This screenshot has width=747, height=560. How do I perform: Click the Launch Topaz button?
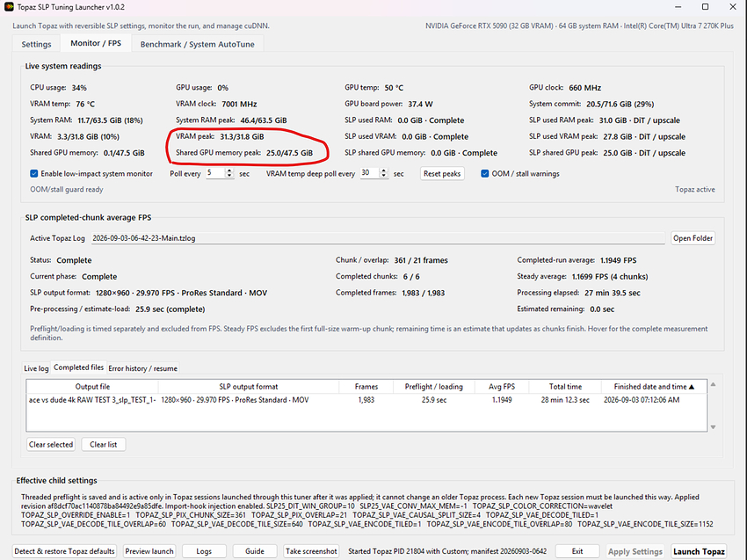699,551
